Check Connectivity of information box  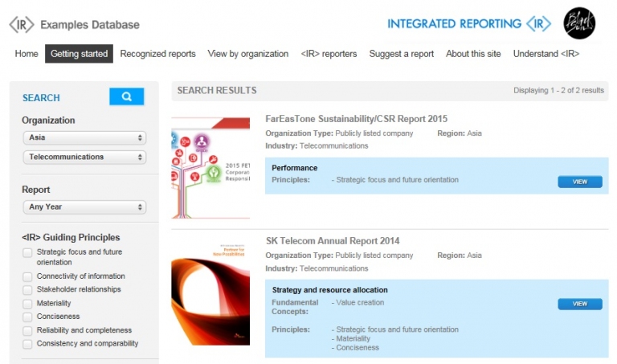coord(27,276)
